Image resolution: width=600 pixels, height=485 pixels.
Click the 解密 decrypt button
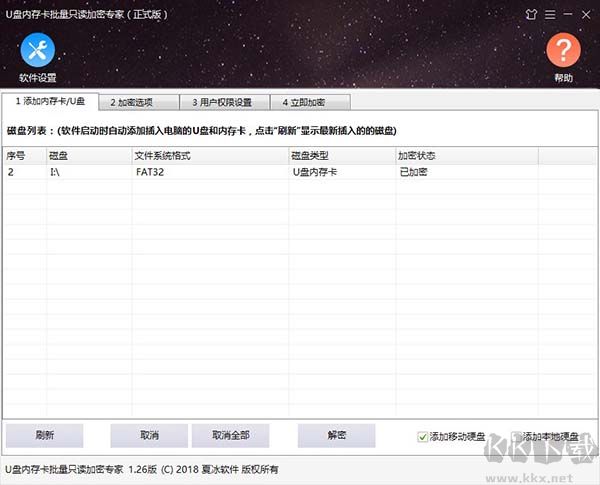[x=336, y=435]
